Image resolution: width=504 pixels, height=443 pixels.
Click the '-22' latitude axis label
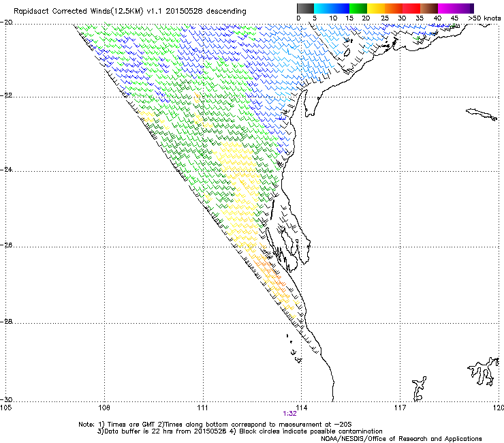[x=6, y=95]
